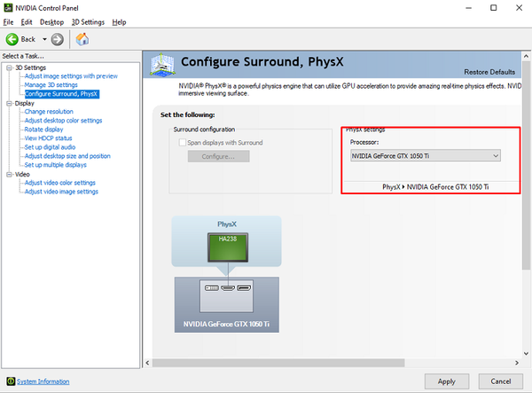The height and width of the screenshot is (393, 532).
Task: Toggle Span displays with Surround checkbox
Action: pyautogui.click(x=183, y=143)
